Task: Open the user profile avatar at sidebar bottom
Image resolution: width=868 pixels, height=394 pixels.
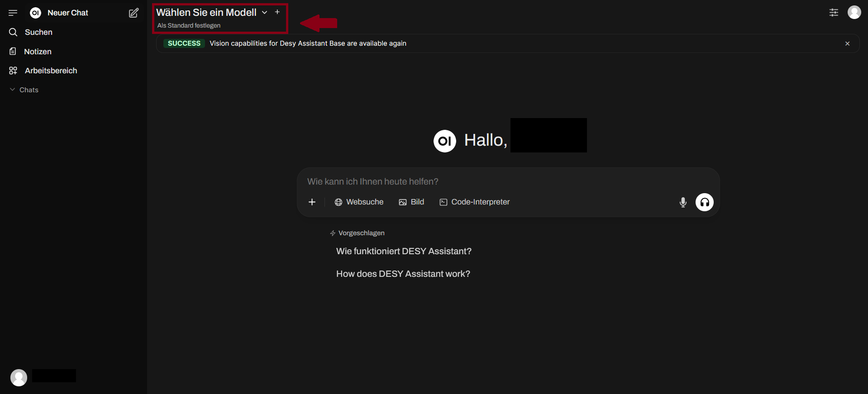Action: (19, 377)
